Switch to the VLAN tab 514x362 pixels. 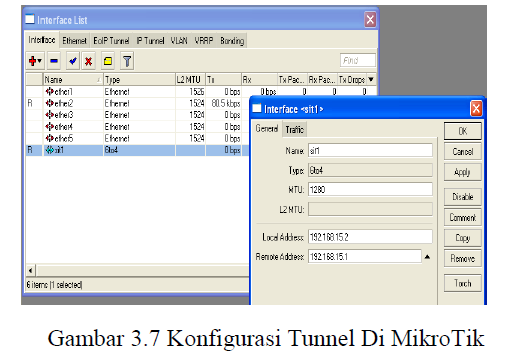pos(179,41)
